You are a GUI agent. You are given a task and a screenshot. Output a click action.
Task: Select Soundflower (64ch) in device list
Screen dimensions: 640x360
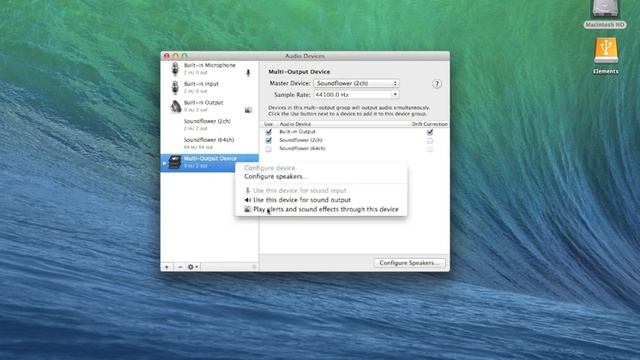point(210,143)
